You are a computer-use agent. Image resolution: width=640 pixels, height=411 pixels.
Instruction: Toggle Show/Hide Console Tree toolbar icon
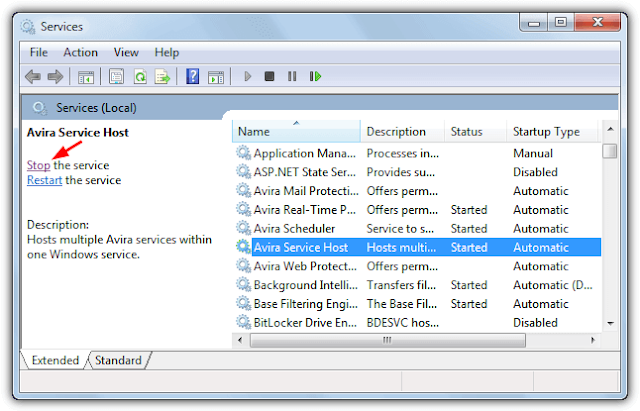(x=86, y=76)
